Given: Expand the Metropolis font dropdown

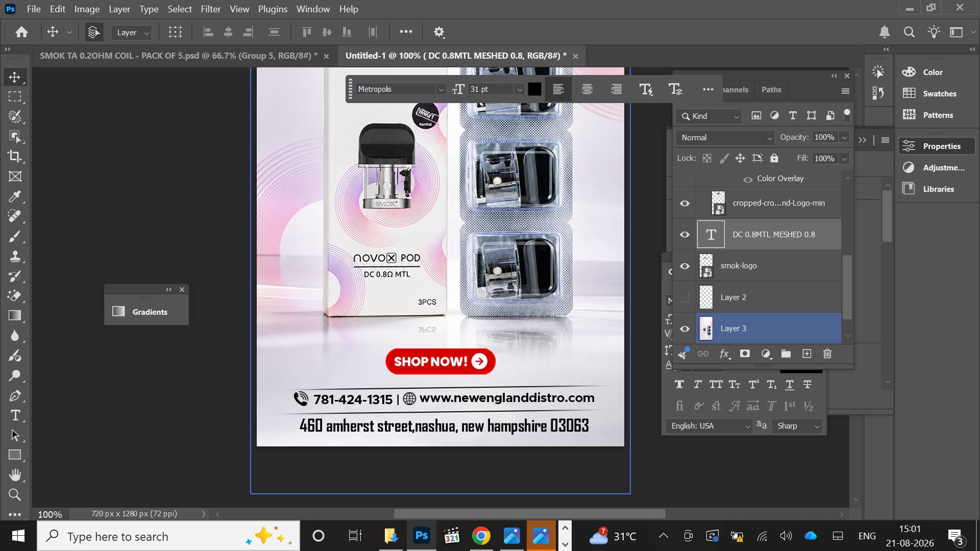Looking at the screenshot, I should [x=440, y=89].
